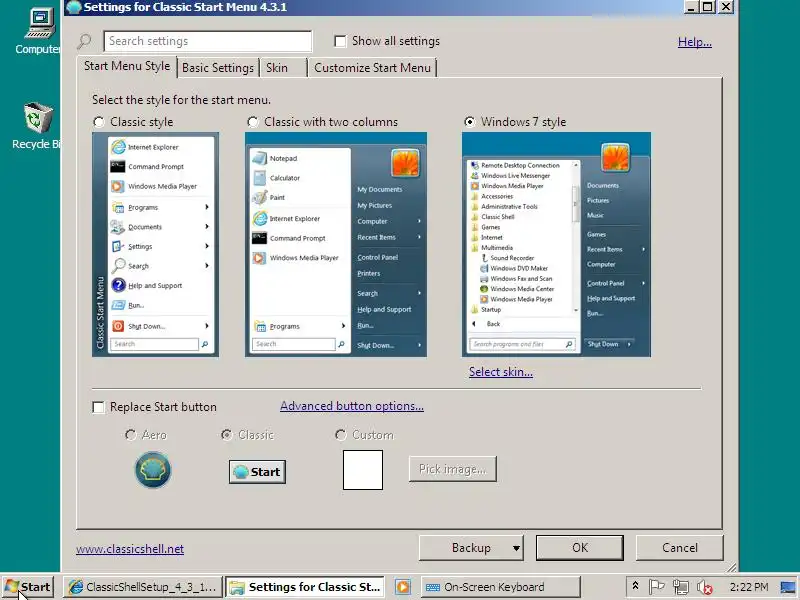Click the Windows 7 style preview image
Image resolution: width=800 pixels, height=600 pixels.
click(556, 244)
